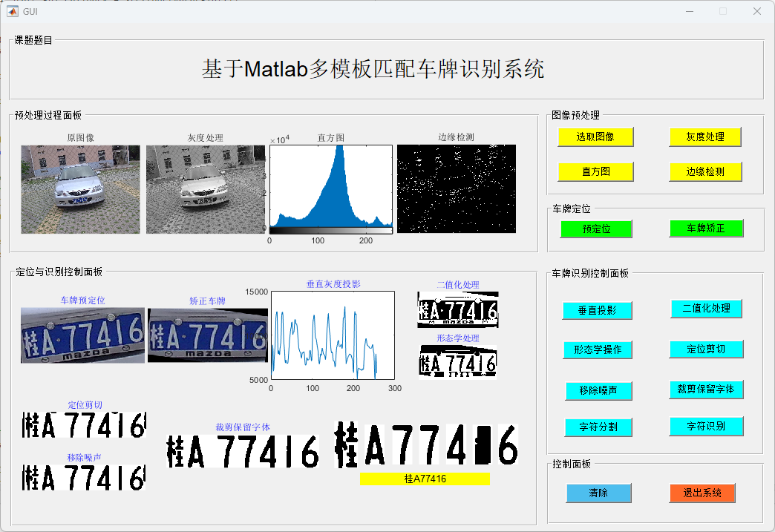This screenshot has width=775, height=532.
Task: Click the 裁剪保留字体 button
Action: click(x=706, y=389)
